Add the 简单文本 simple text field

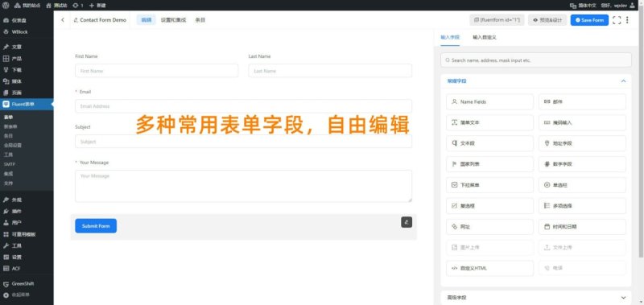pyautogui.click(x=489, y=122)
